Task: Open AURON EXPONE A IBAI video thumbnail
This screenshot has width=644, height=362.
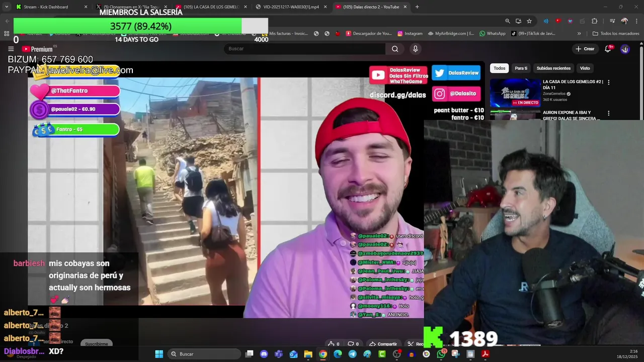Action: [515, 115]
